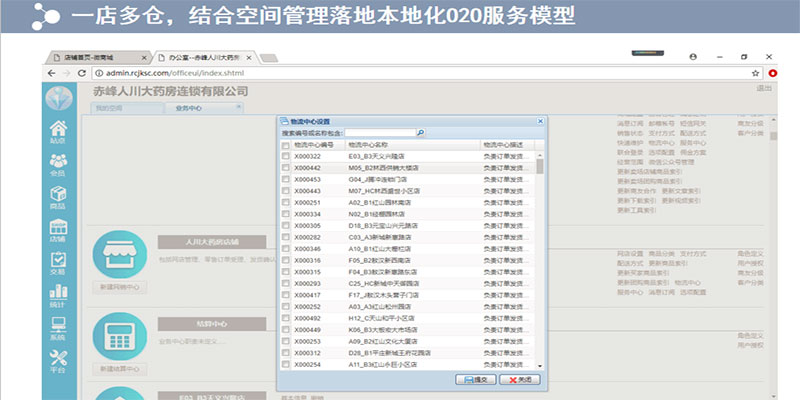This screenshot has height=400, width=800.
Task: Click the dialog list scrollbar thumb
Action: click(540, 166)
